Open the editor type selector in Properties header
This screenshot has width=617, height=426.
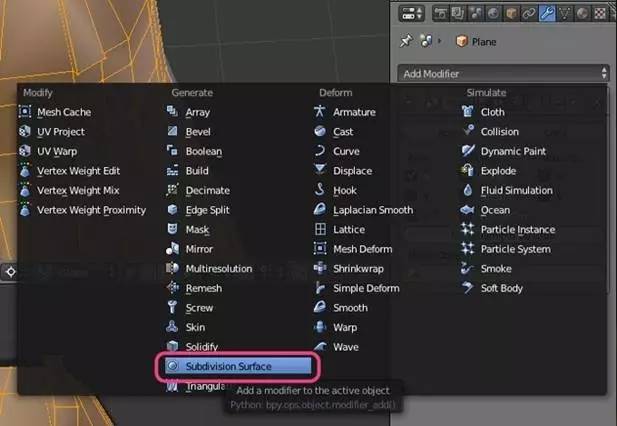[412, 13]
